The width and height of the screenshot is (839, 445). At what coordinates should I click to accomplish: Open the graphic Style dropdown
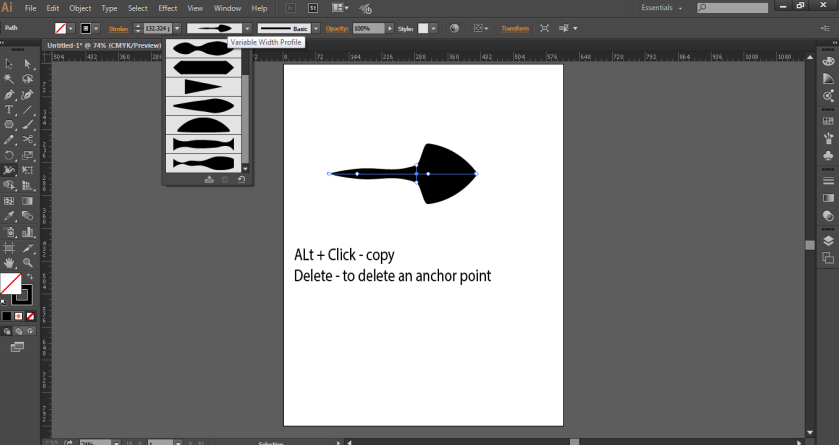[x=433, y=28]
